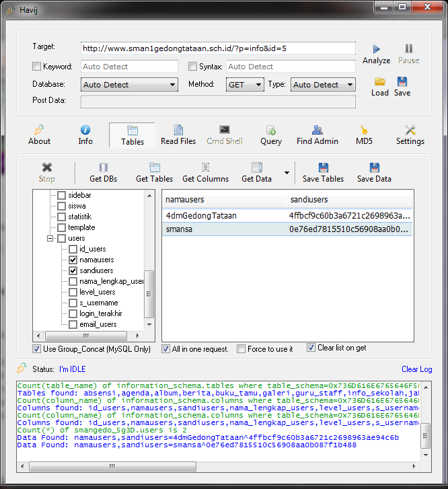Open the Type dropdown
Image resolution: width=448 pixels, height=489 pixels.
(323, 85)
